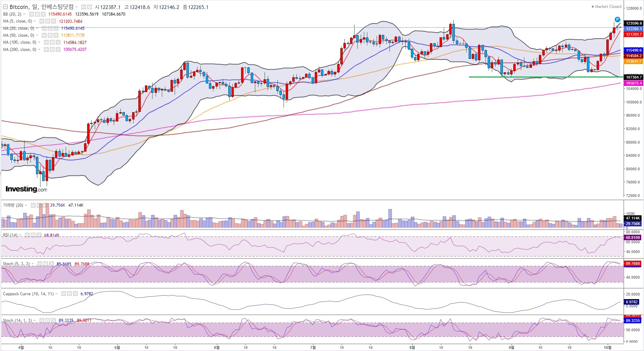Remove Stoch (5, 3, 3) indicator with X
Image resolution: width=644 pixels, height=351 pixels.
(51, 264)
